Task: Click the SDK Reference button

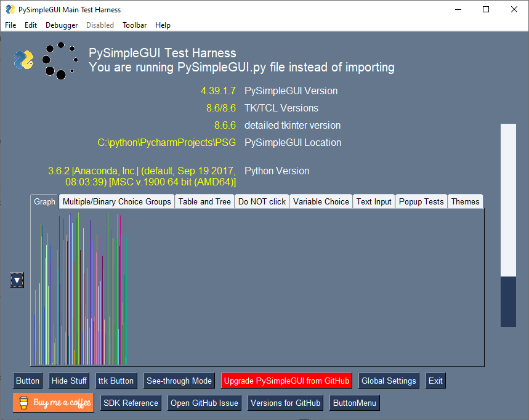Action: pyautogui.click(x=131, y=403)
